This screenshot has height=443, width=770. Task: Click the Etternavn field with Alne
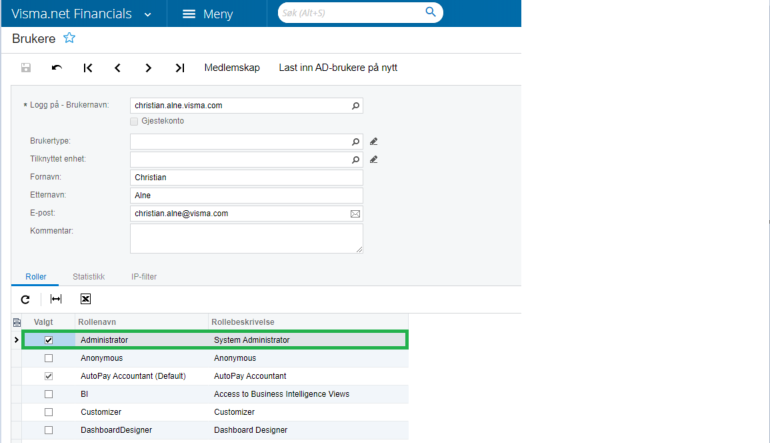point(247,195)
